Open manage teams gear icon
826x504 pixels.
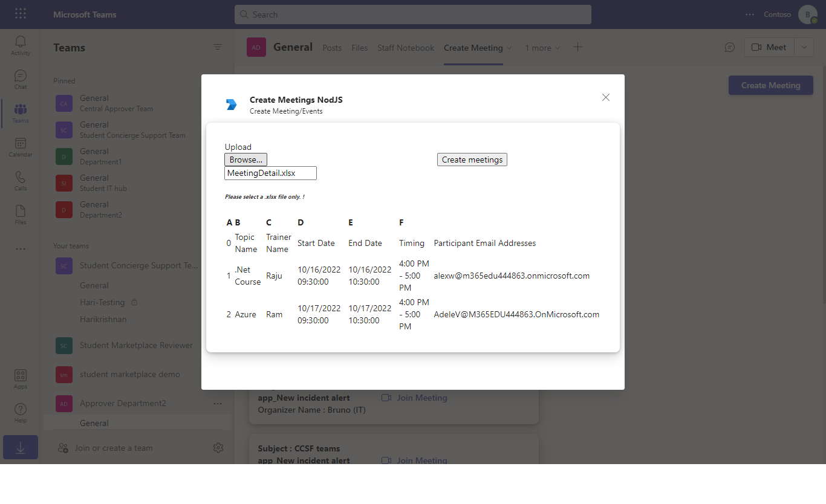[218, 448]
